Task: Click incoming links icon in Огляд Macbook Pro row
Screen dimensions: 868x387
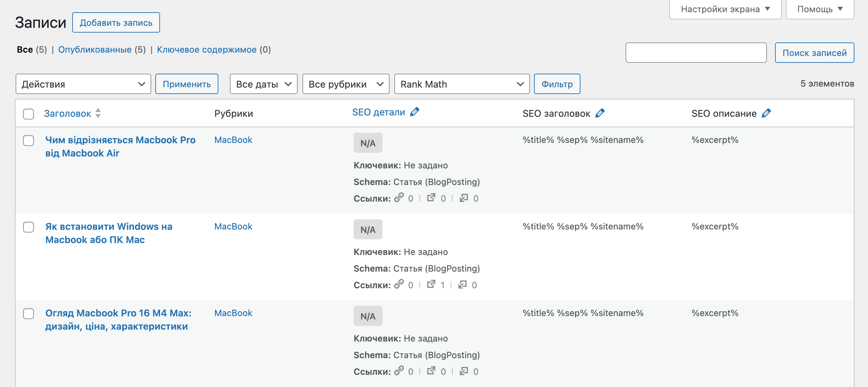Action: (x=464, y=371)
